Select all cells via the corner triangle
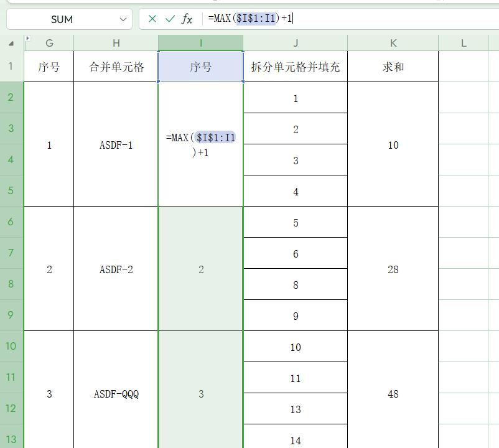 tap(11, 44)
